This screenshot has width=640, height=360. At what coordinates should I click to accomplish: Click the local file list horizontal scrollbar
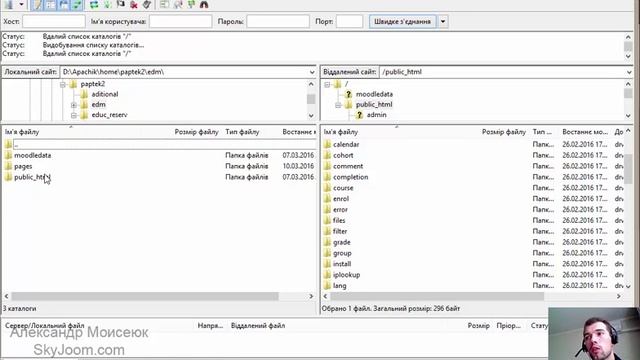[x=145, y=296]
